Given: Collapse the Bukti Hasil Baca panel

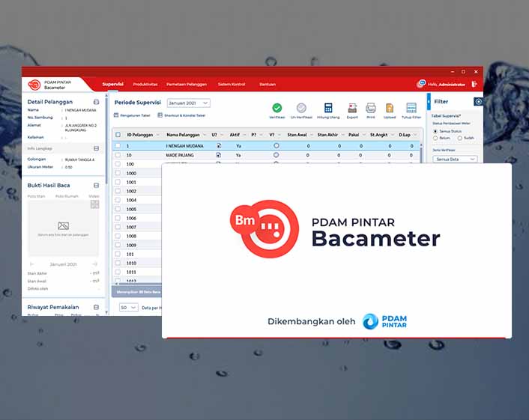Looking at the screenshot, I should click(x=96, y=185).
